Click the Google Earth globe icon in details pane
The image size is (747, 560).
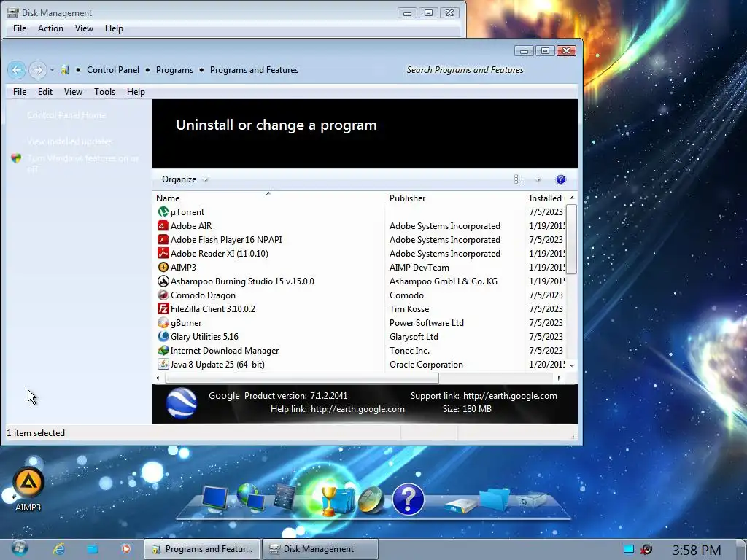tap(182, 402)
